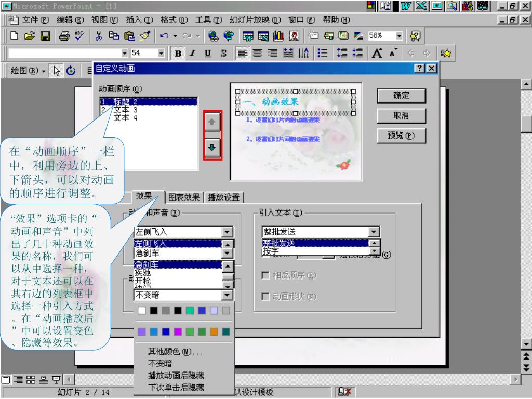Pick the white color swatch
This screenshot has height=399, width=532.
coord(141,311)
